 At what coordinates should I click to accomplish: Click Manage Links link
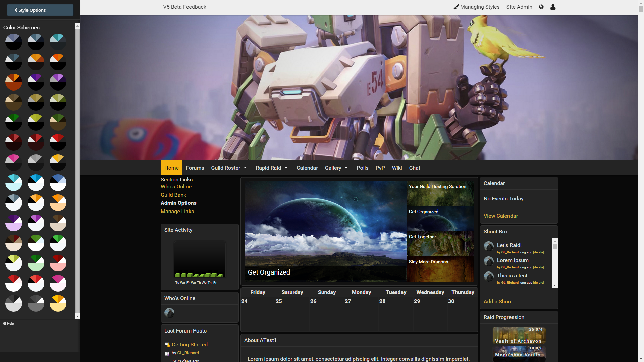tap(177, 212)
